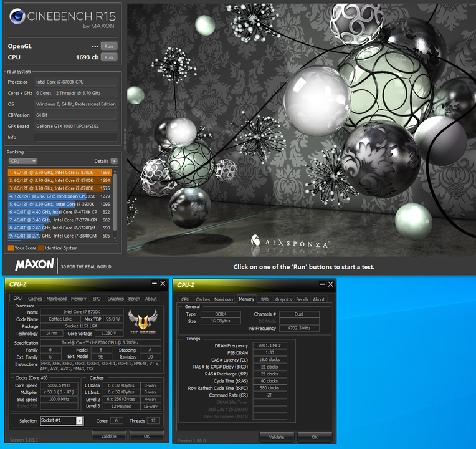Select the i7-4770K ranking entry

(60, 212)
